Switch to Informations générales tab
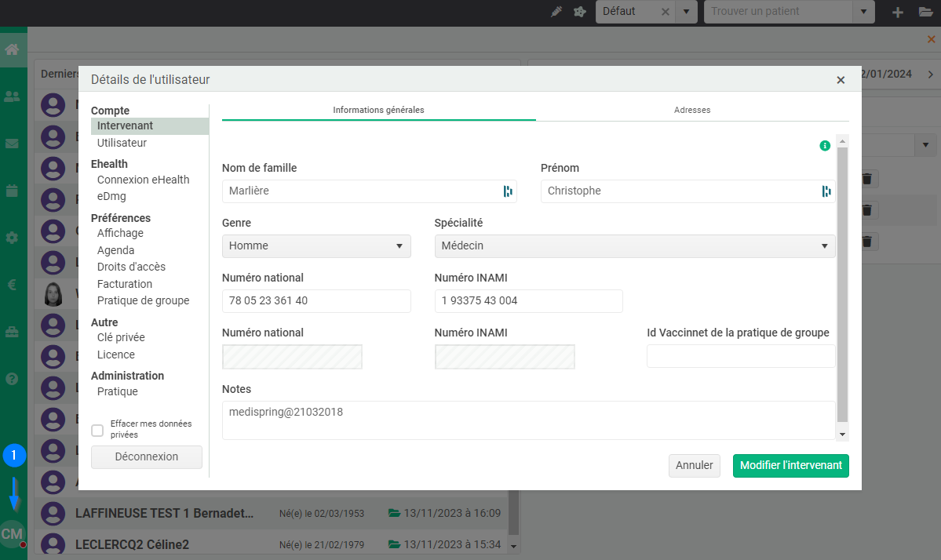941x560 pixels. (379, 111)
